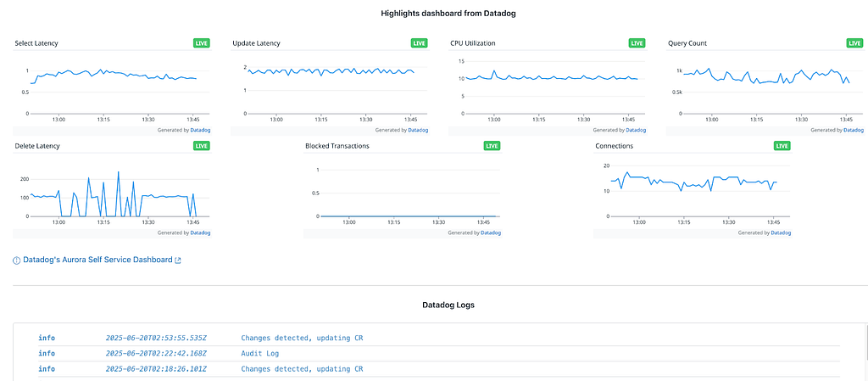Select log timestamp 2025-06-20T02:22:42.168Z

click(156, 353)
